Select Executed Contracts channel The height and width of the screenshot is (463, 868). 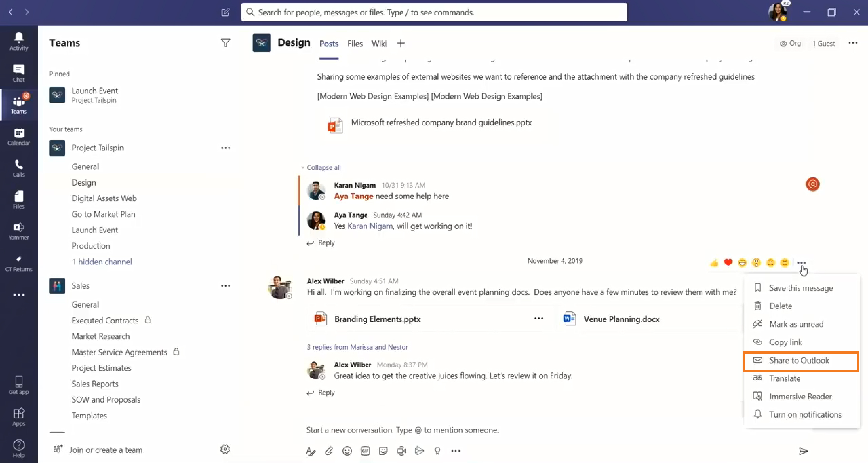tap(105, 321)
